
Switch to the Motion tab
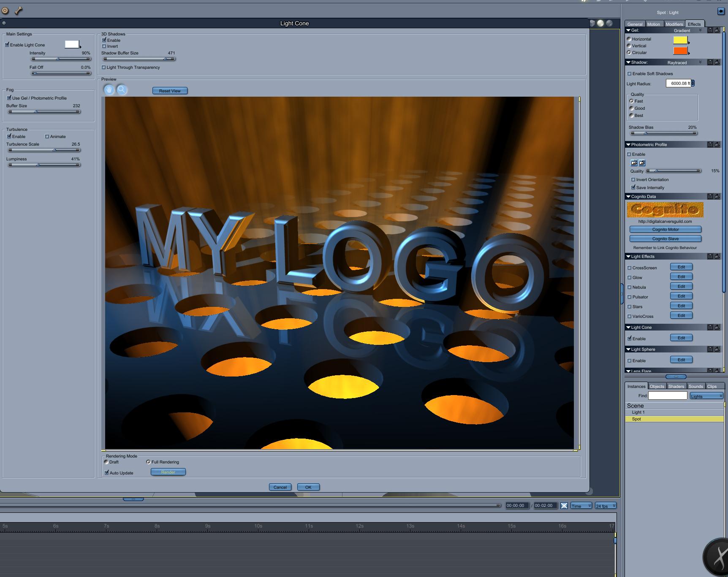[x=654, y=24]
